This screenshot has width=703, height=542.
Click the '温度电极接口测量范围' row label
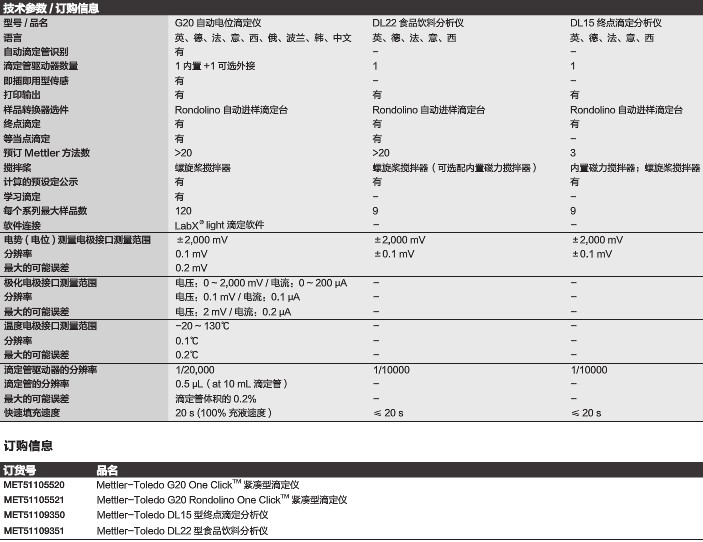(x=50, y=326)
